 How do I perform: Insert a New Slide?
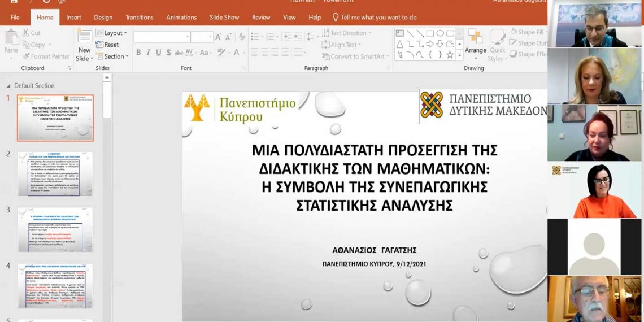pyautogui.click(x=85, y=46)
